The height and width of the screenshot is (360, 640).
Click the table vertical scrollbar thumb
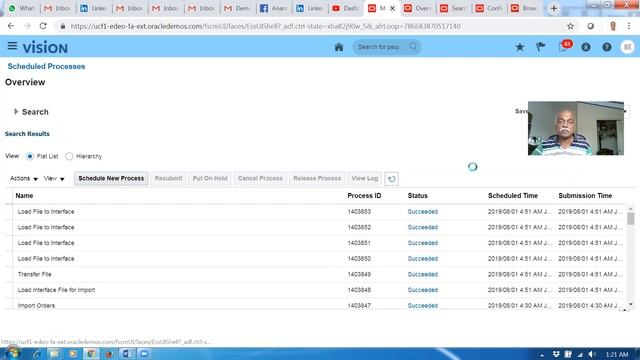tap(631, 218)
